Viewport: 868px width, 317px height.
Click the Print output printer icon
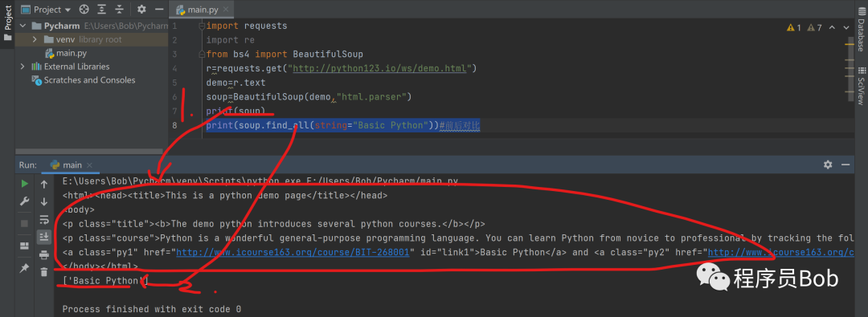43,254
